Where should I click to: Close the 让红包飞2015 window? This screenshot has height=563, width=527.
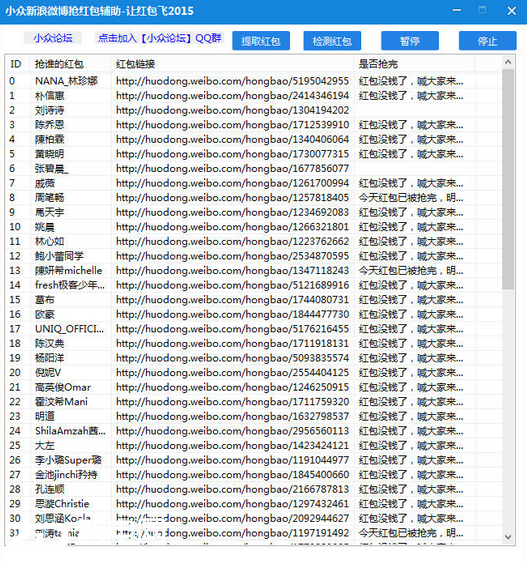512,11
